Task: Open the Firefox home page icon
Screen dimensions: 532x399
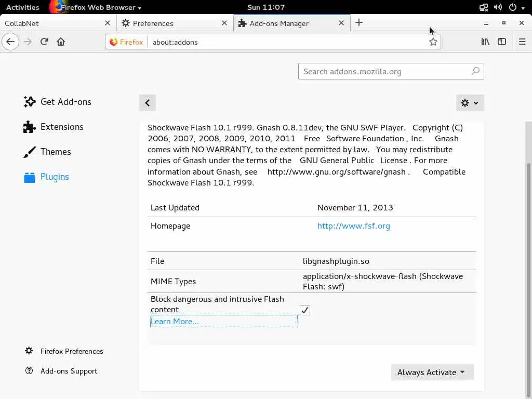Action: point(61,42)
